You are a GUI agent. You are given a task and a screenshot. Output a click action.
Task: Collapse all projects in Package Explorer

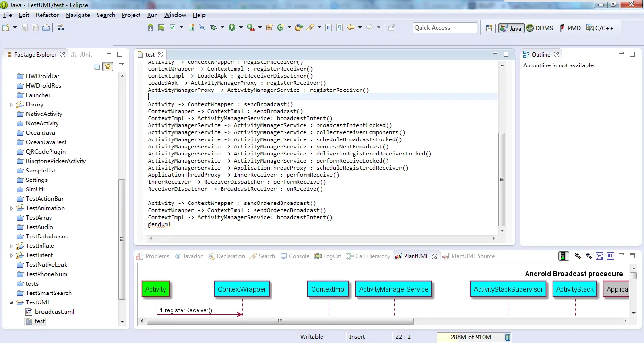(x=97, y=66)
